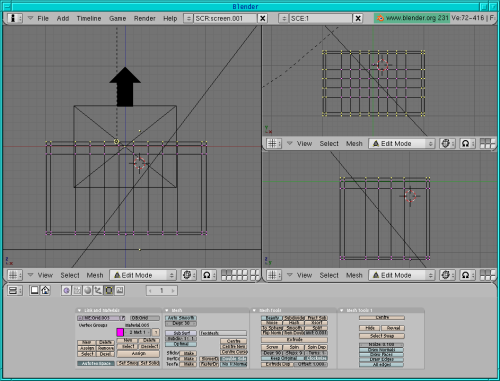Toggle Clockwise in Mesh Tools
This screenshot has width=500, height=381.
coord(316,358)
